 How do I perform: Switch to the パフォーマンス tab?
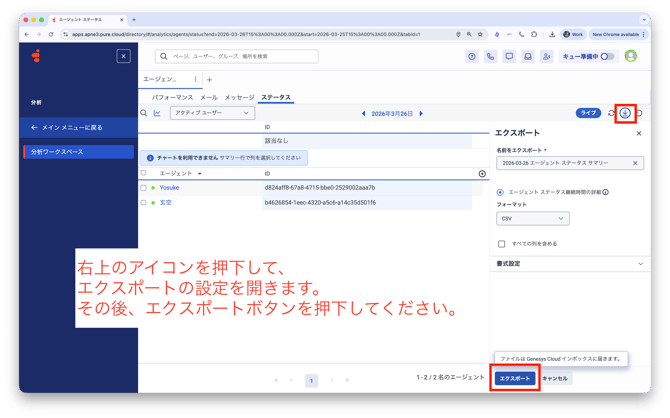tap(173, 97)
